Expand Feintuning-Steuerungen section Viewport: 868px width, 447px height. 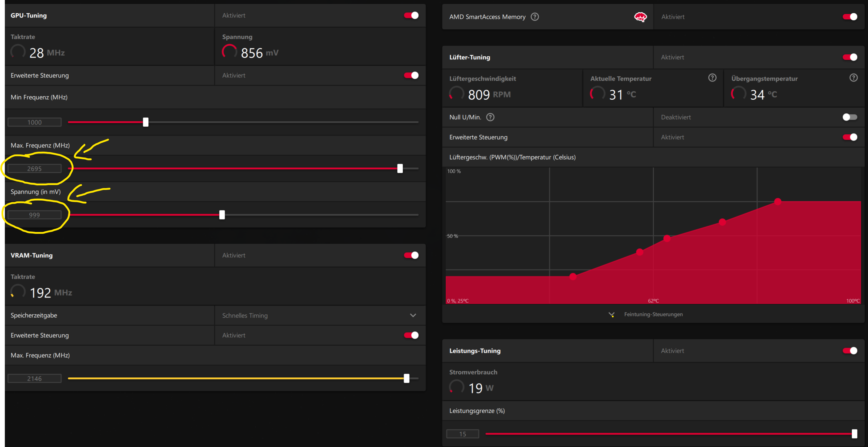pyautogui.click(x=653, y=314)
